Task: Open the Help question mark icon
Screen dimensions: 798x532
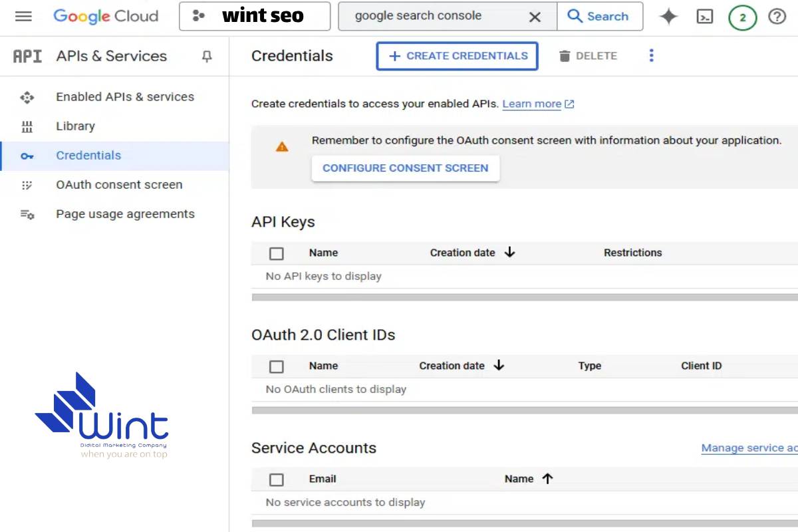Action: (777, 17)
